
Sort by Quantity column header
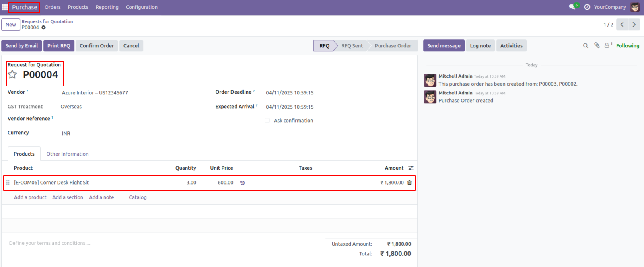(185, 168)
